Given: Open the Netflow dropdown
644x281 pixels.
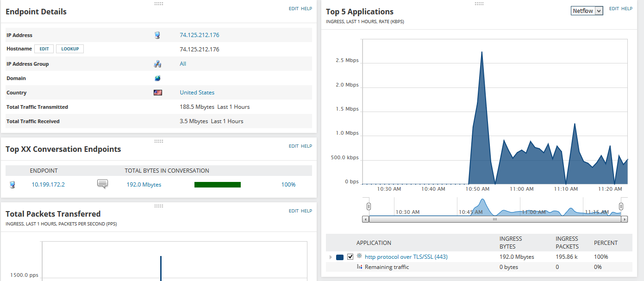Looking at the screenshot, I should pyautogui.click(x=587, y=11).
